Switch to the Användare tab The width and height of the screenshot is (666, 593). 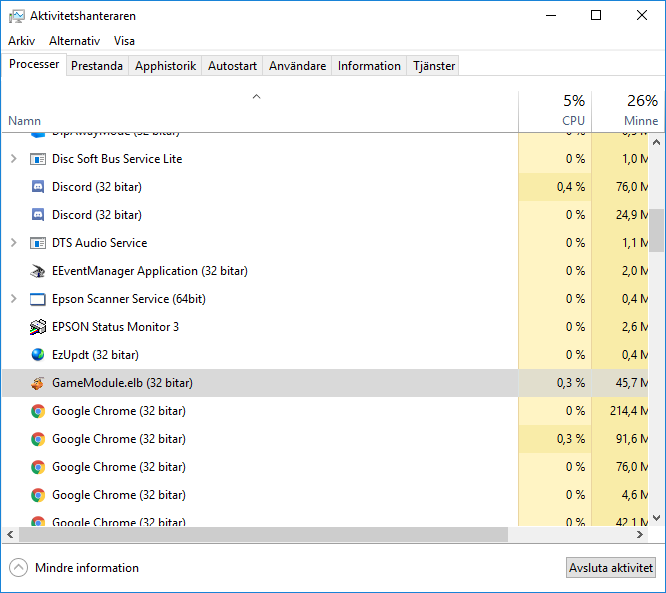pyautogui.click(x=297, y=66)
